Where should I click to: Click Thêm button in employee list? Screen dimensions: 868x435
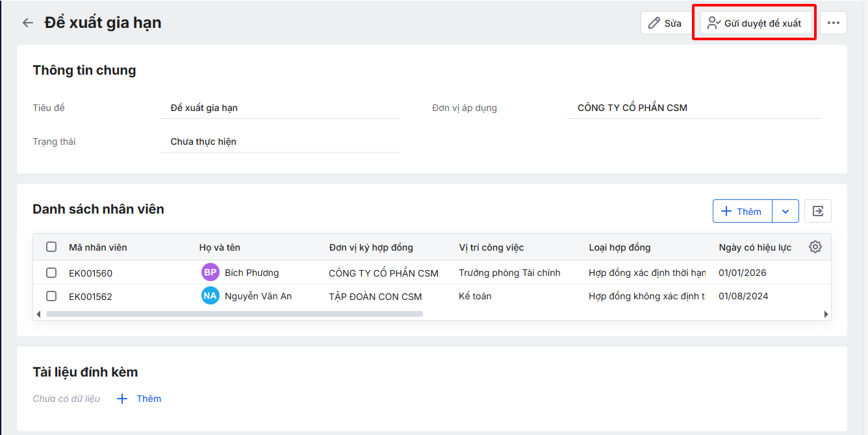tap(742, 211)
